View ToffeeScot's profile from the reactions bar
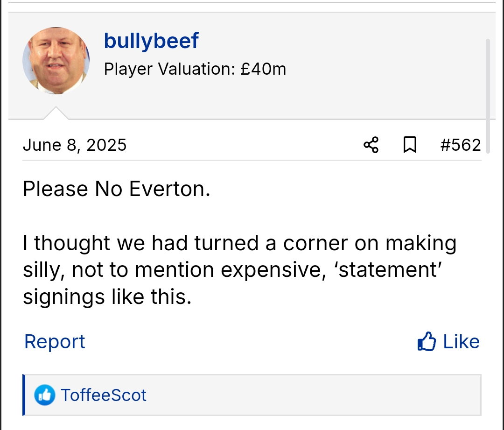 tap(104, 395)
